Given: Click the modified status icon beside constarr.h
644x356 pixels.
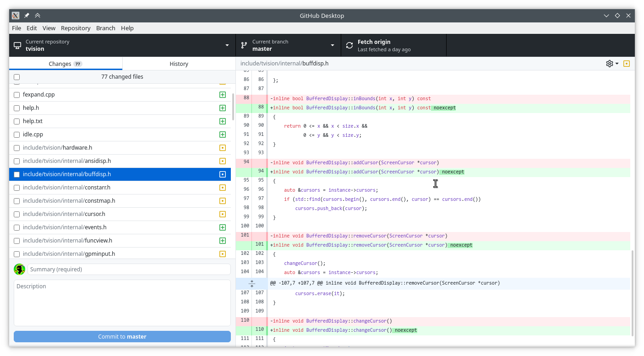Looking at the screenshot, I should (223, 188).
